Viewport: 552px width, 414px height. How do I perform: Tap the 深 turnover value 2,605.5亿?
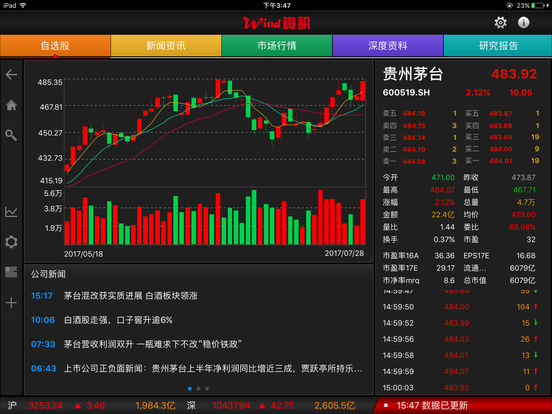pyautogui.click(x=334, y=406)
